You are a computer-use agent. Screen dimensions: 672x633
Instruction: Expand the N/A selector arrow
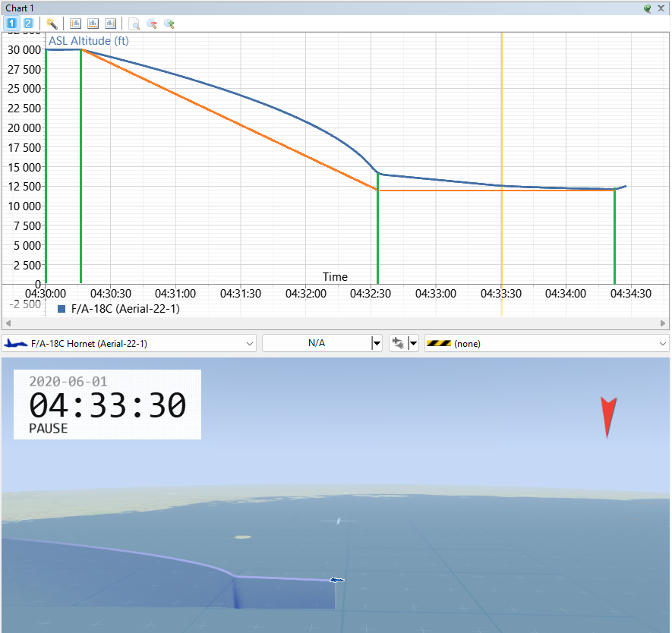377,344
